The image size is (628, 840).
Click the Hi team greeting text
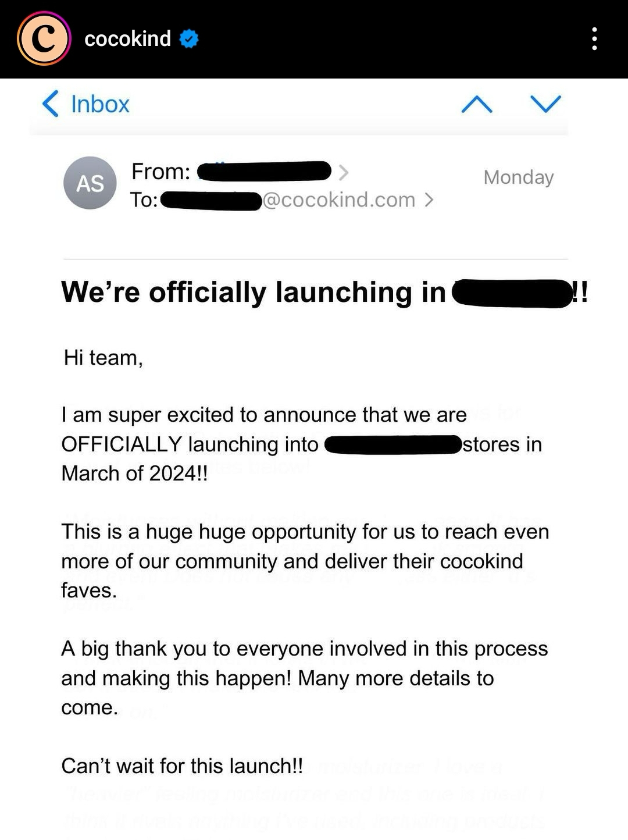coord(104,358)
